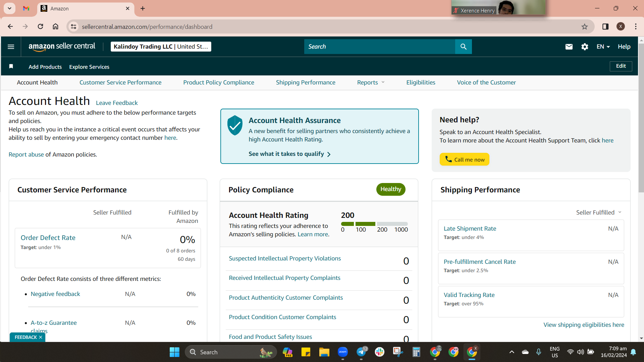Open Snipping Tool from the taskbar
644x362 pixels.
coord(398,352)
